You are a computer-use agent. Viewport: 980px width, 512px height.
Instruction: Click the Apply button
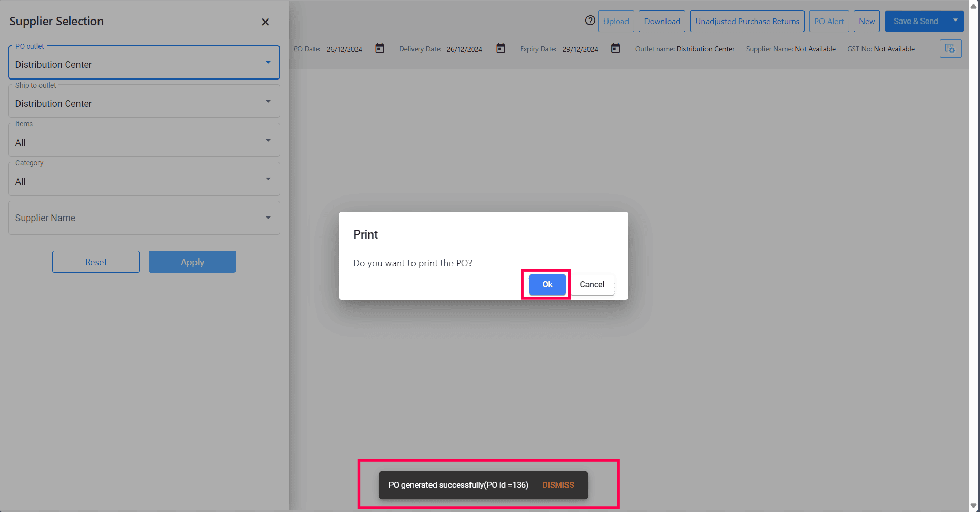[192, 262]
